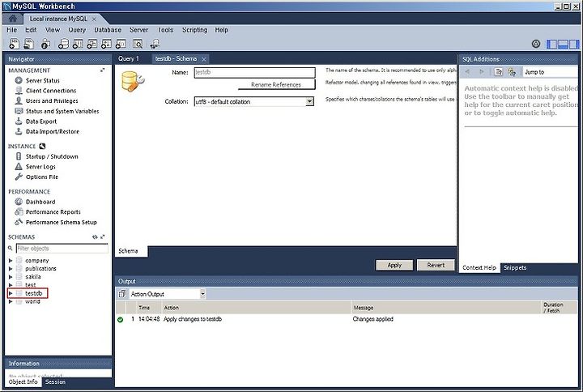The image size is (583, 392).
Task: Click the refresh schemas icon
Action: tap(95, 237)
